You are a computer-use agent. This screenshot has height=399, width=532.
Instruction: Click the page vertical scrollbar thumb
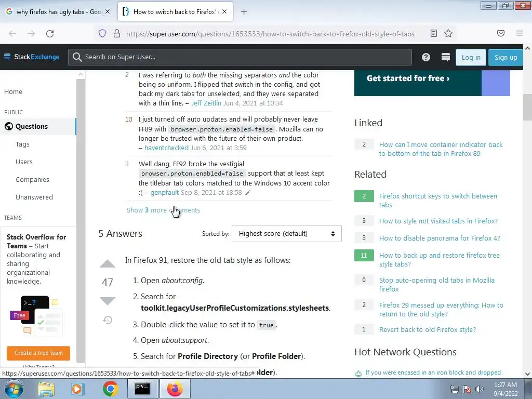click(x=527, y=107)
